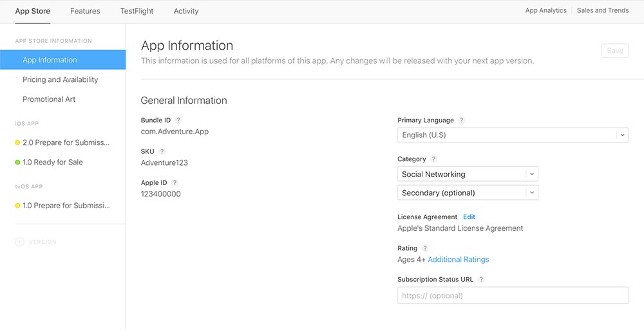Click the bundle ID value com.Adventure.App
Screen dimensions: 644x330
tap(175, 132)
